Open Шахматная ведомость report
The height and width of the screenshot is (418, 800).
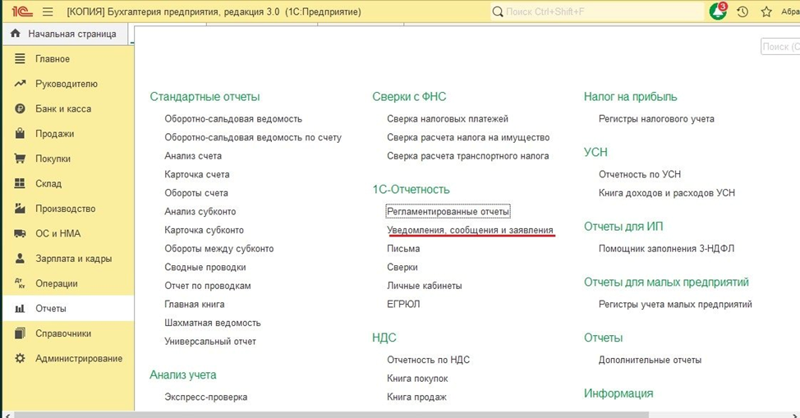click(212, 323)
